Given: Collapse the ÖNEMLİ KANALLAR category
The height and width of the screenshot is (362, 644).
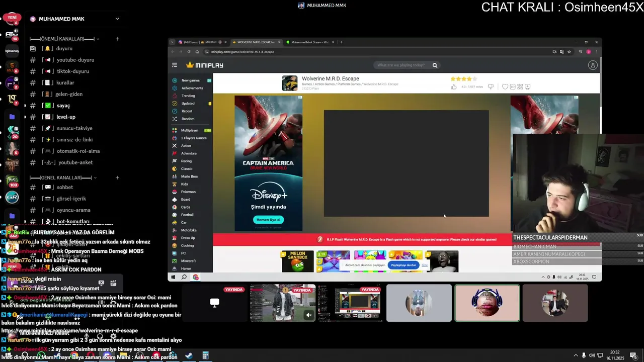Looking at the screenshot, I should (64, 39).
